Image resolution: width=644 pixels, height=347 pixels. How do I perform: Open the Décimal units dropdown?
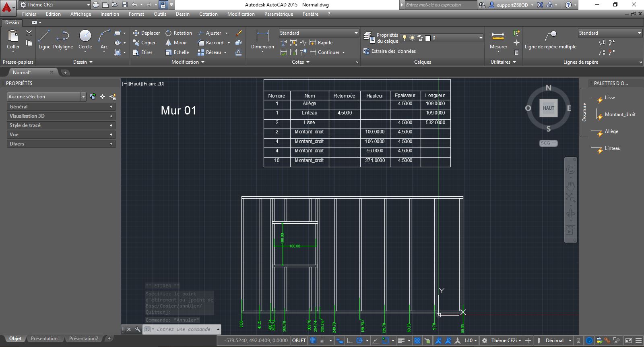[x=558, y=341]
